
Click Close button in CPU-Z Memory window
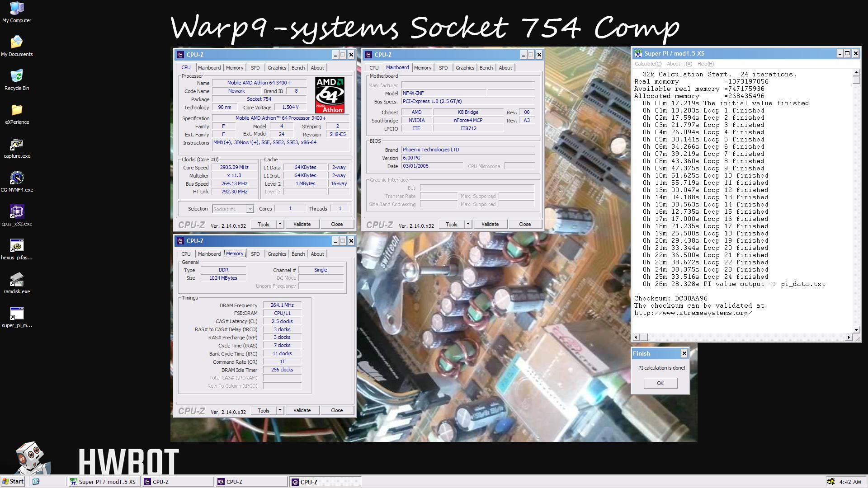[337, 410]
